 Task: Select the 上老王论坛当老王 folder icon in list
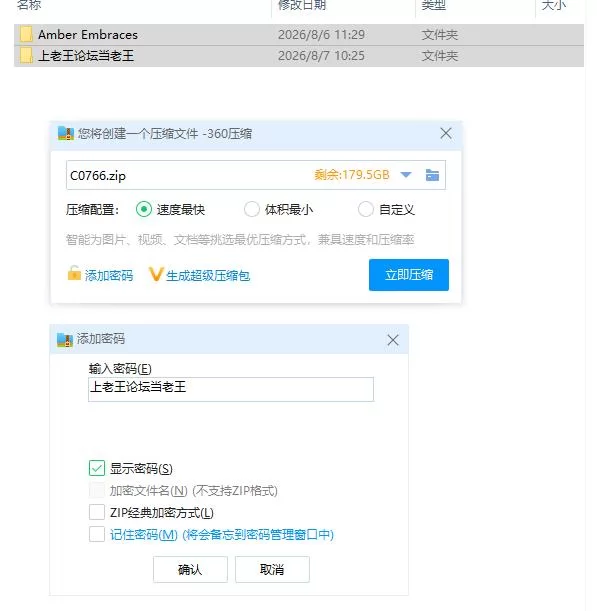pyautogui.click(x=26, y=55)
